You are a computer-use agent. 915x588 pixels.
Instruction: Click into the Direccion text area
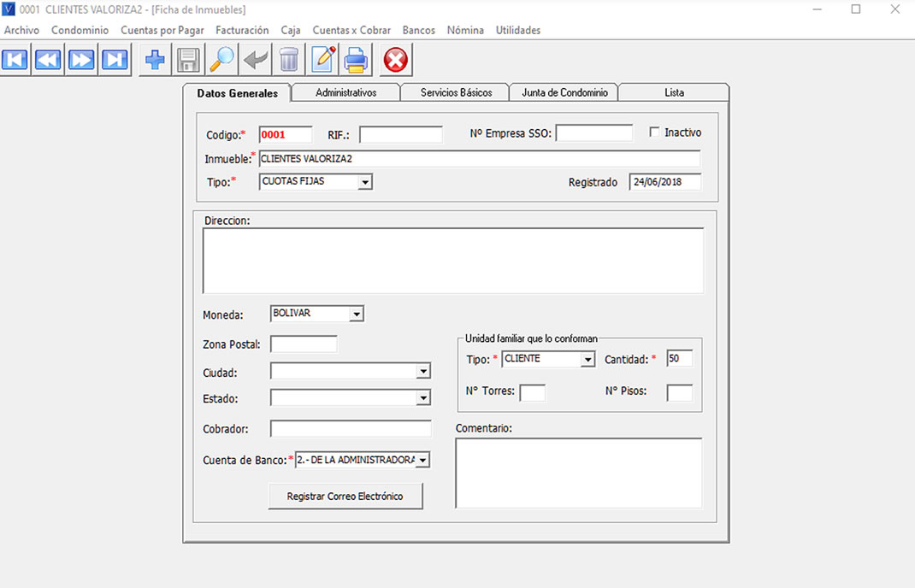pos(452,261)
